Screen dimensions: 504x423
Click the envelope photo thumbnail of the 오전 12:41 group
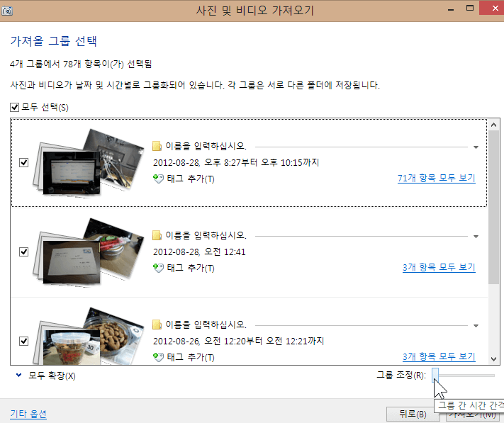(72, 261)
